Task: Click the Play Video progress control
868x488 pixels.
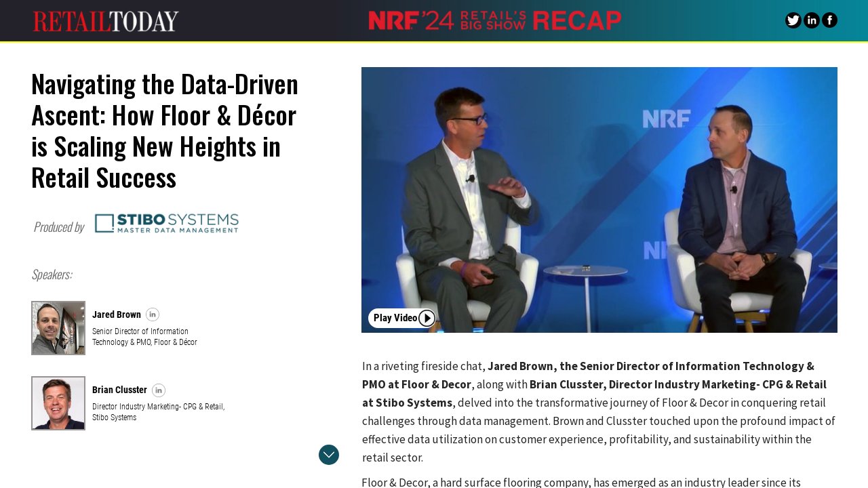Action: click(x=403, y=318)
